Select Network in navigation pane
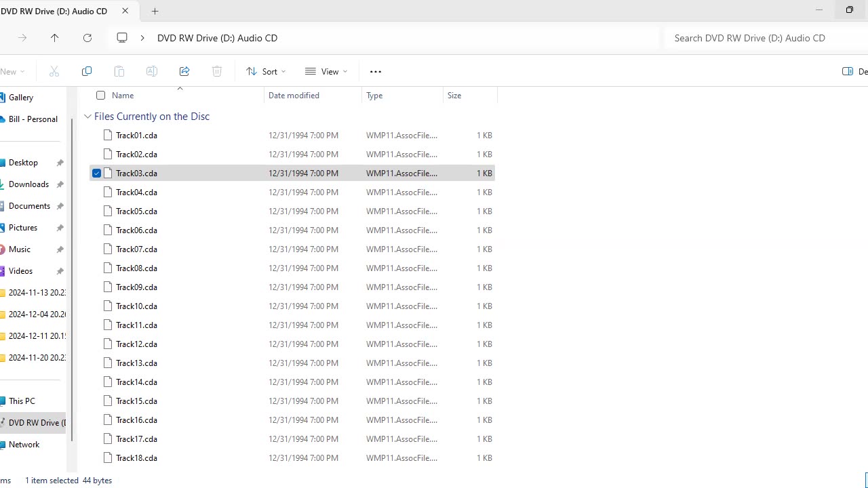Image resolution: width=868 pixels, height=488 pixels. (24, 445)
